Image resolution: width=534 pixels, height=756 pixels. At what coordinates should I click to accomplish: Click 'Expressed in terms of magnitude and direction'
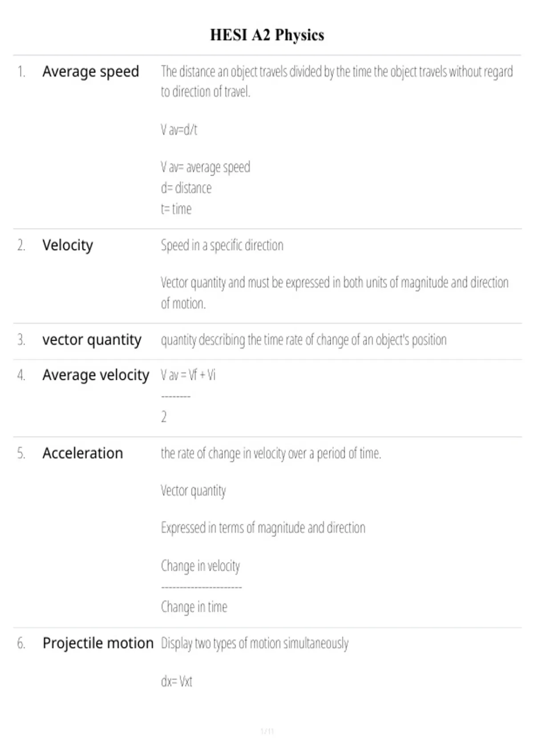(x=263, y=528)
